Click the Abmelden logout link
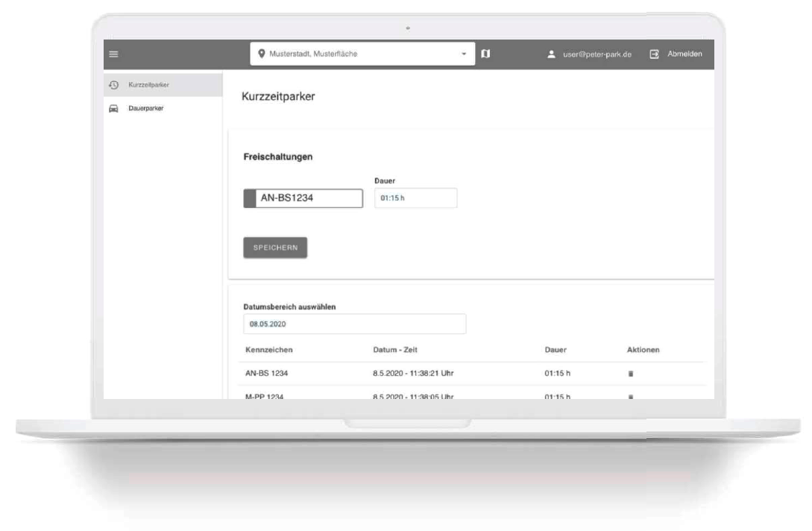812x531 pixels. click(x=683, y=54)
